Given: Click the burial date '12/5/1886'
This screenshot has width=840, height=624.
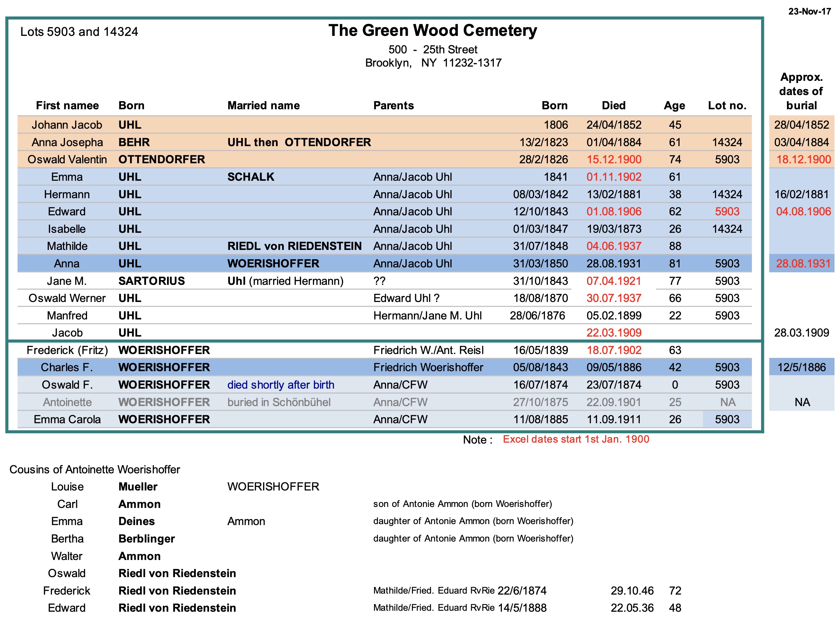Looking at the screenshot, I should 801,367.
